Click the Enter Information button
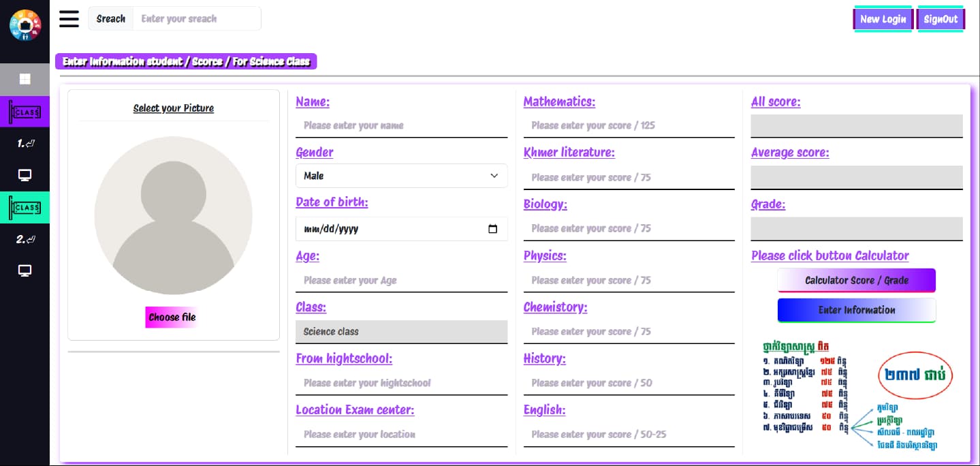The image size is (980, 466). click(857, 310)
